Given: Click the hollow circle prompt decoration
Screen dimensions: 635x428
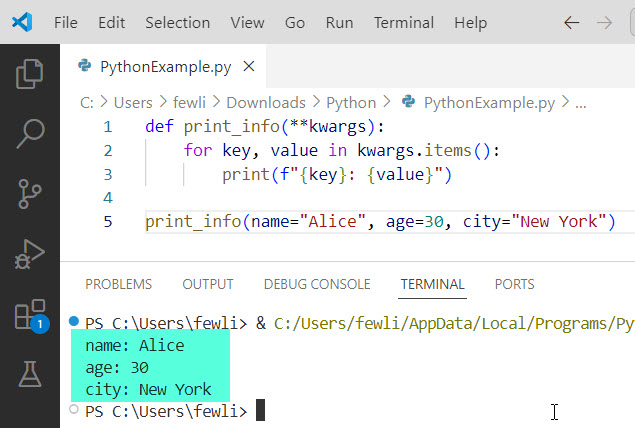Looking at the screenshot, I should point(74,409).
